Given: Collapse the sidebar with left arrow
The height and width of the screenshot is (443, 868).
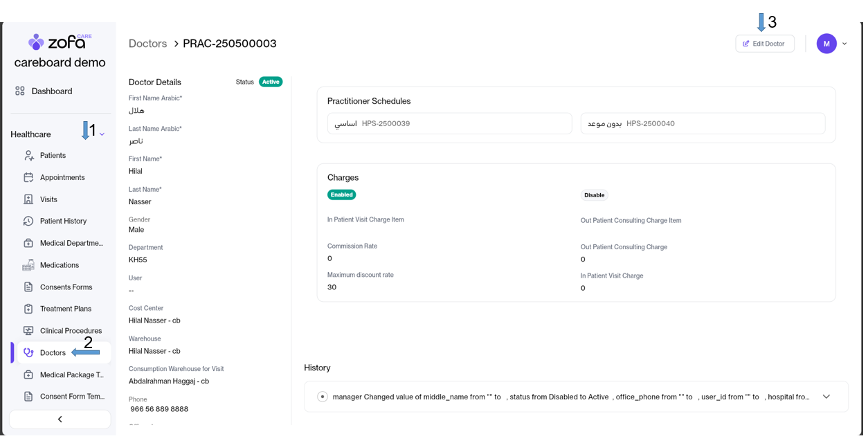Looking at the screenshot, I should pyautogui.click(x=60, y=419).
